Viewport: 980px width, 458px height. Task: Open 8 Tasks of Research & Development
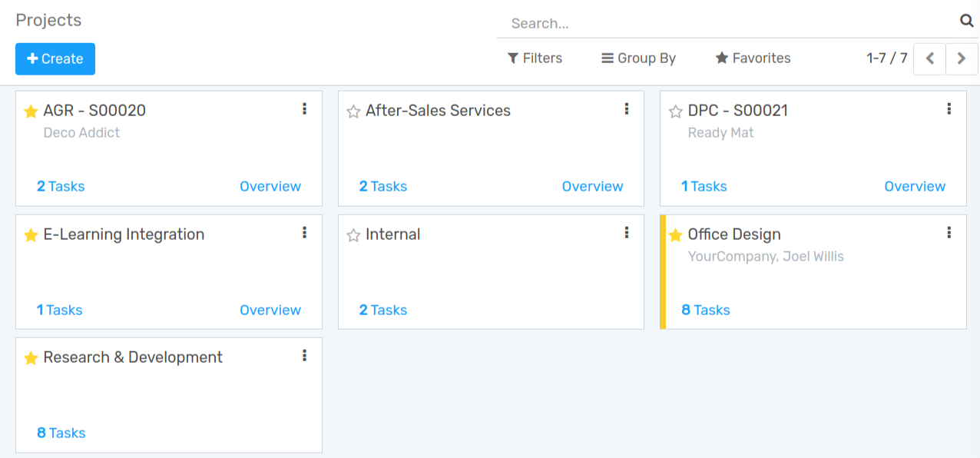point(61,433)
